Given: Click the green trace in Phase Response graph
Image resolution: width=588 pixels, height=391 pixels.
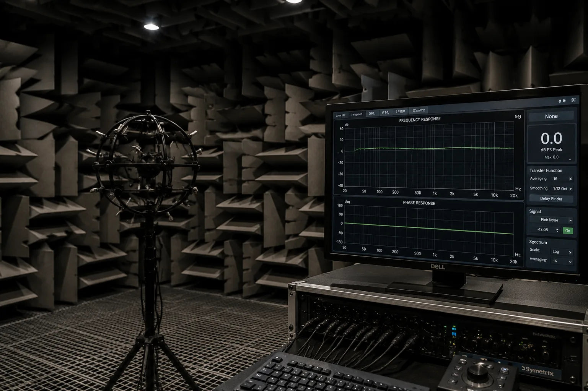Looking at the screenshot, I should pos(429,228).
